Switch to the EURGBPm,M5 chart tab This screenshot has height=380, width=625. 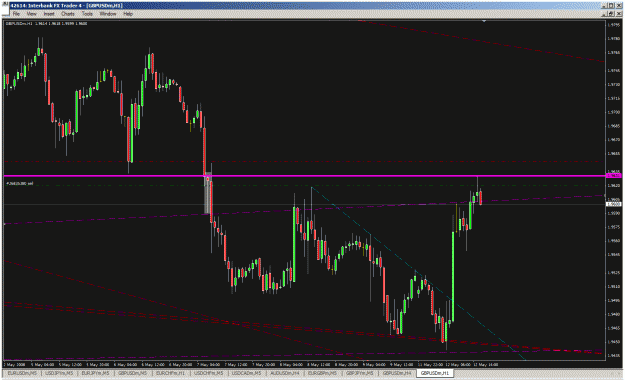tap(322, 373)
